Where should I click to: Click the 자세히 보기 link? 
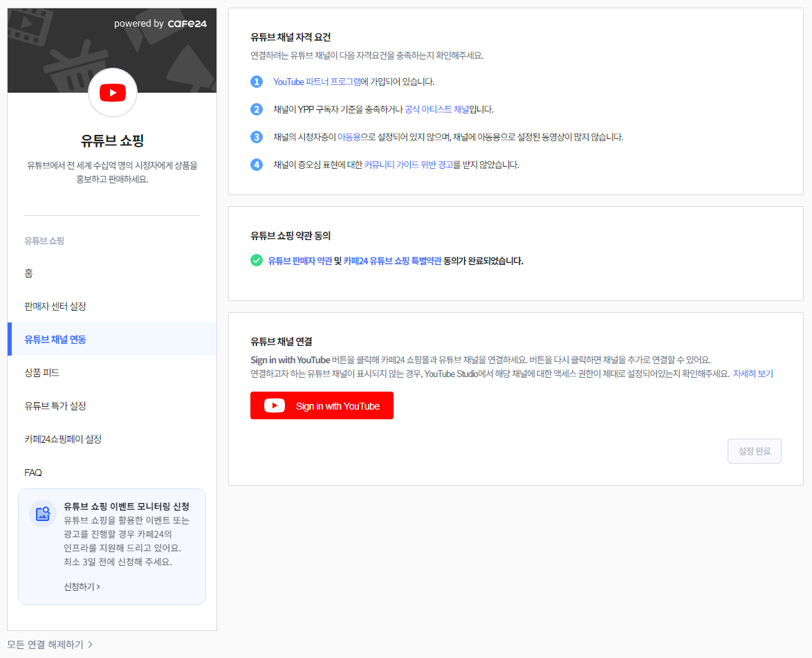point(753,374)
